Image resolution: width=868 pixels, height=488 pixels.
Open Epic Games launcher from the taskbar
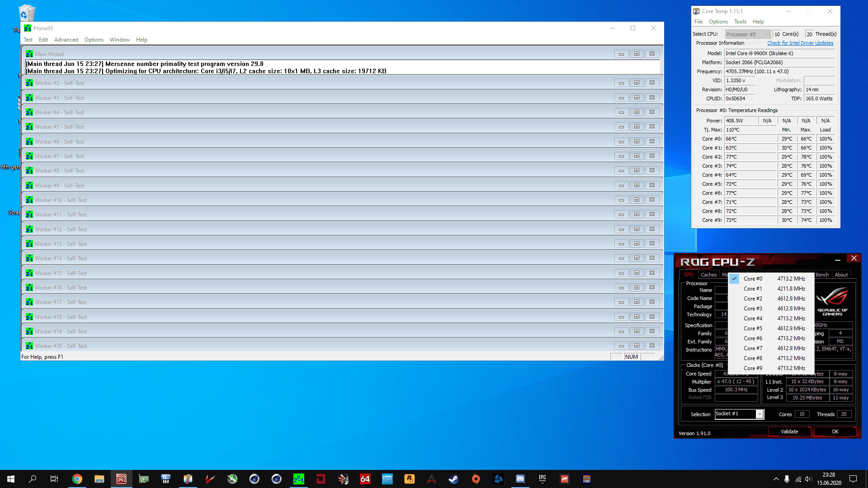click(542, 479)
